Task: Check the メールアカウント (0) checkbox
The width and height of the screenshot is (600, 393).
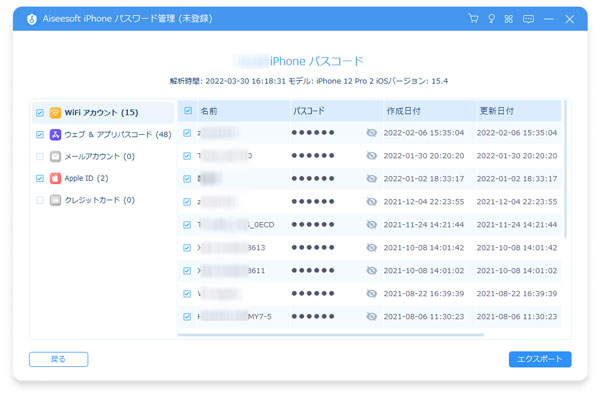Action: (40, 156)
